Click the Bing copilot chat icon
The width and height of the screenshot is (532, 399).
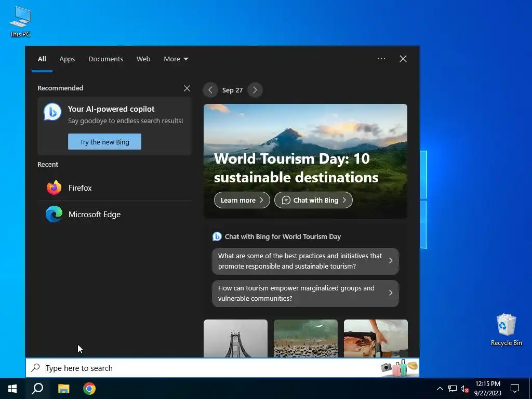(x=52, y=112)
